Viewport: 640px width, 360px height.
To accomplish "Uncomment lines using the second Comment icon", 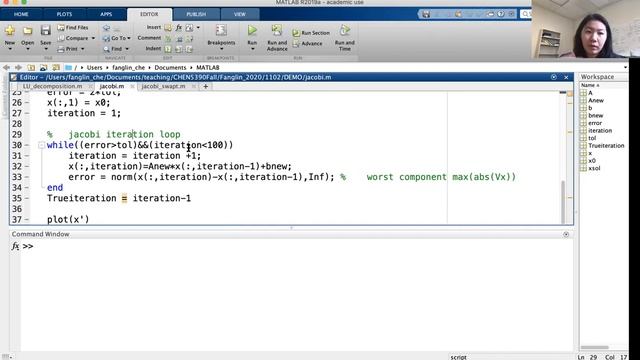I will [179, 38].
